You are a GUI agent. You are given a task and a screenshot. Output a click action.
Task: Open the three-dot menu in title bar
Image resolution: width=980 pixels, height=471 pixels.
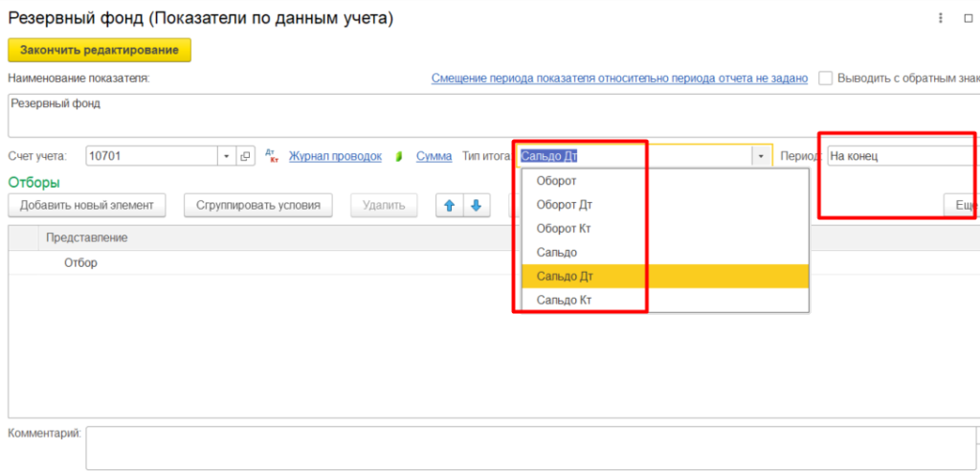pyautogui.click(x=941, y=18)
